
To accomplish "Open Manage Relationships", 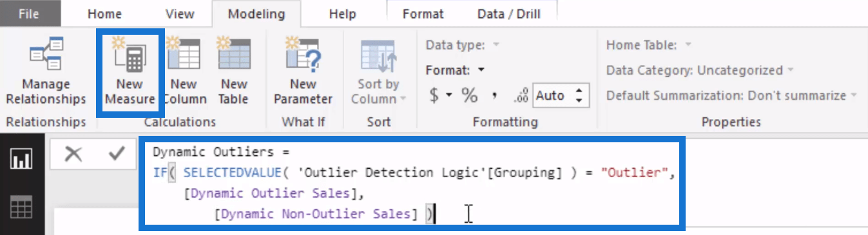I will tap(46, 71).
